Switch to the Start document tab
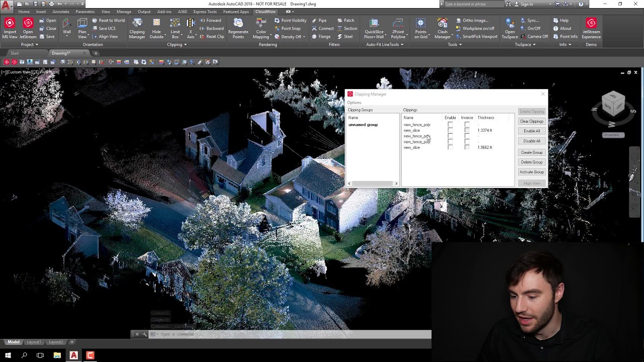 click(15, 53)
